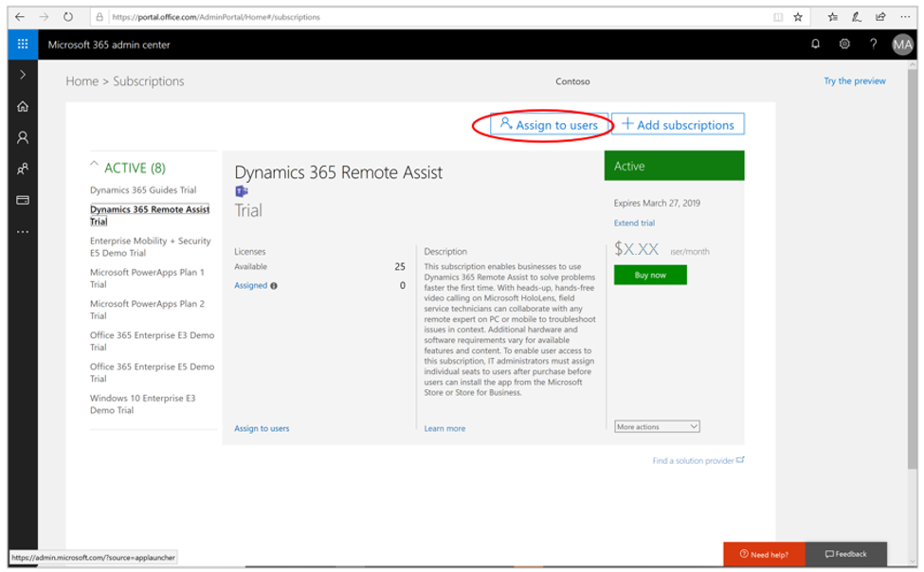This screenshot has width=924, height=572.
Task: Show all sidebar items ellipsis
Action: [23, 232]
